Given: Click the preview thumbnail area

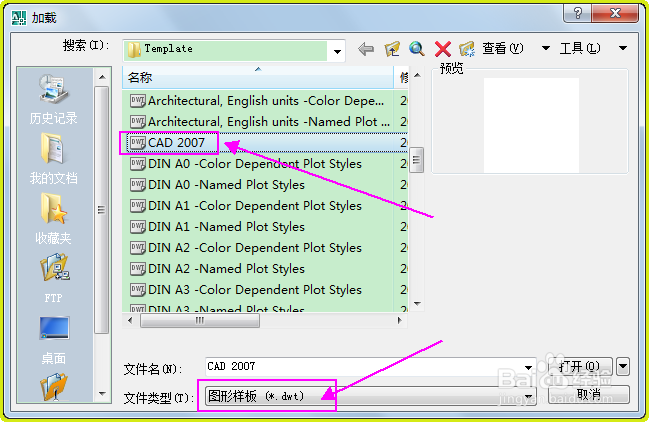Looking at the screenshot, I should [x=531, y=125].
